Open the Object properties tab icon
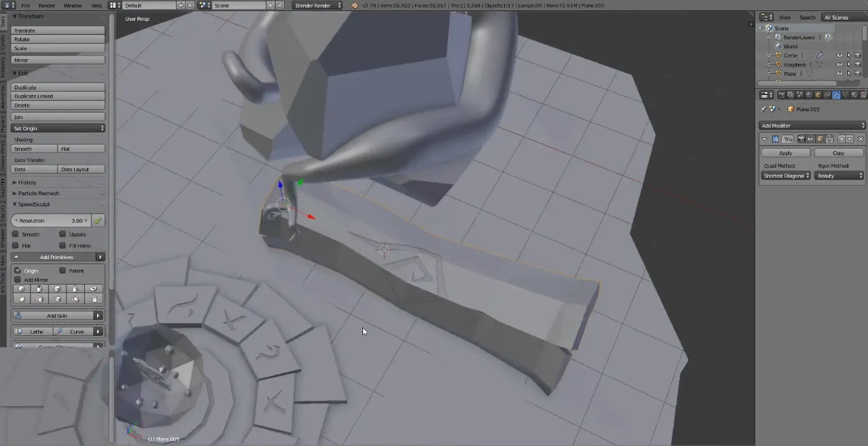Viewport: 868px width, 446px height. coord(818,95)
